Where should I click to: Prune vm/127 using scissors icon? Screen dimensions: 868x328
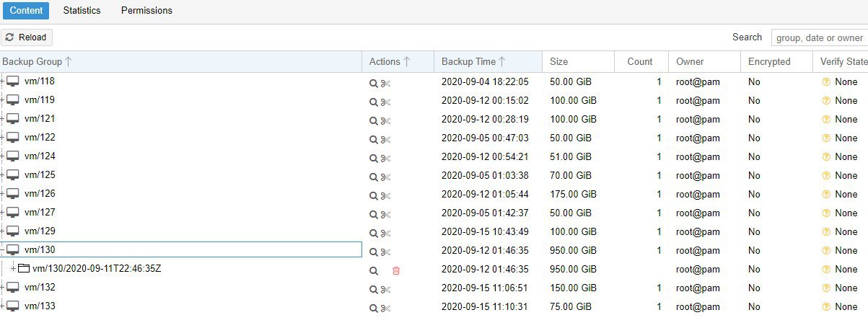(386, 214)
